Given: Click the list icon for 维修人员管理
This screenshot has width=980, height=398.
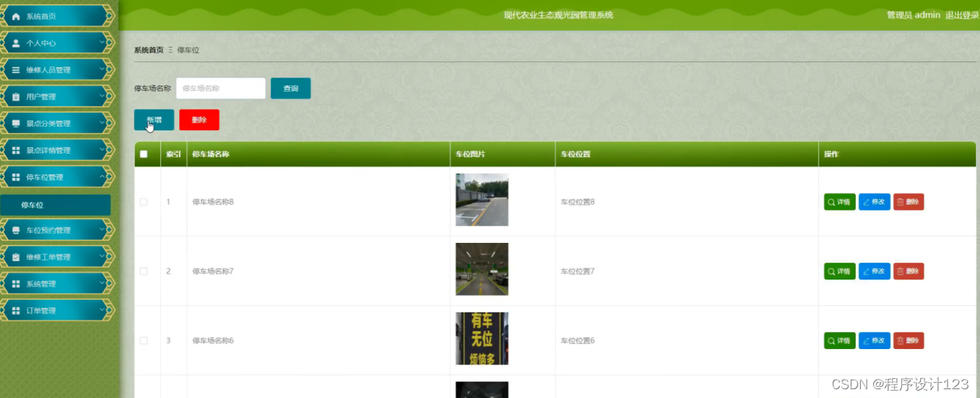Looking at the screenshot, I should point(16,70).
